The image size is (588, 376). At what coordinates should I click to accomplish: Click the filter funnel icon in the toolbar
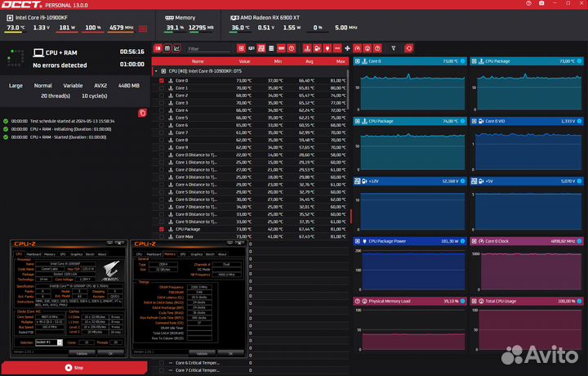point(393,48)
